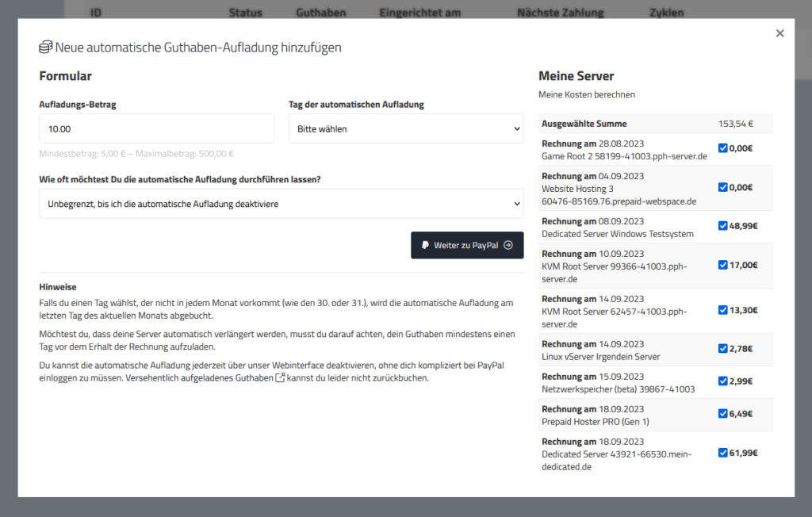Click the coin stack icon in the dialog title
The image size is (812, 517).
pyautogui.click(x=45, y=47)
